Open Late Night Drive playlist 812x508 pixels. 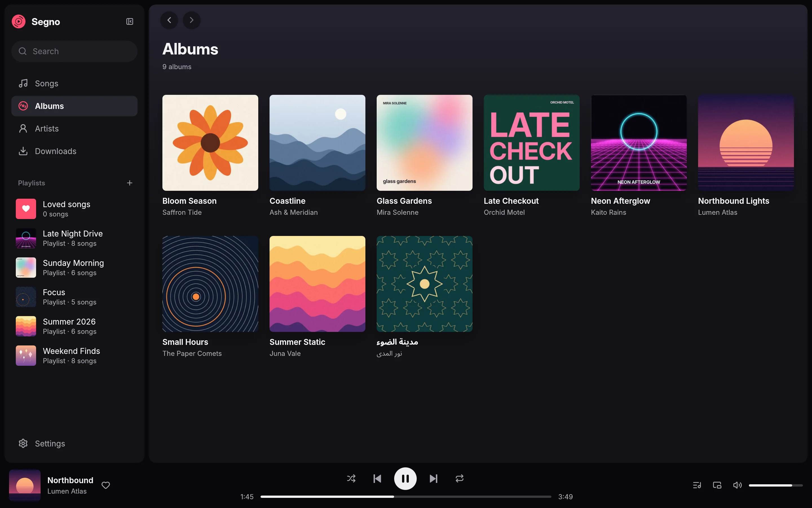[x=74, y=238]
